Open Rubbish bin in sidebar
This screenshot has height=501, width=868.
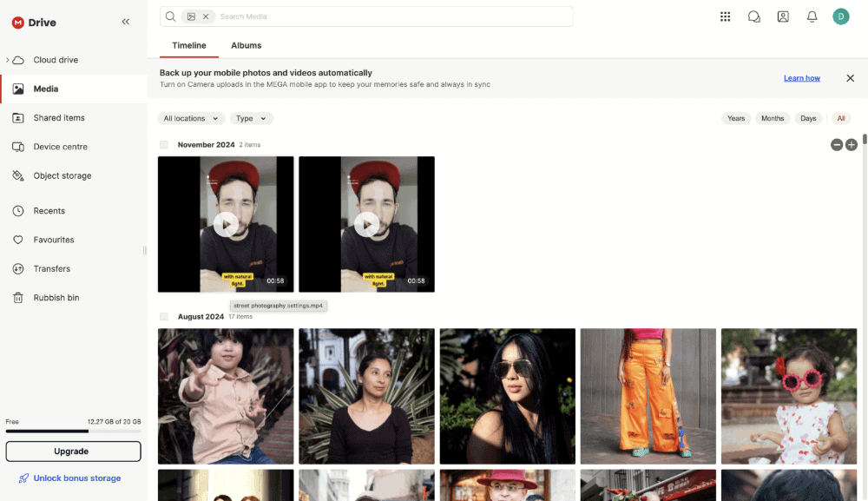[x=56, y=298]
